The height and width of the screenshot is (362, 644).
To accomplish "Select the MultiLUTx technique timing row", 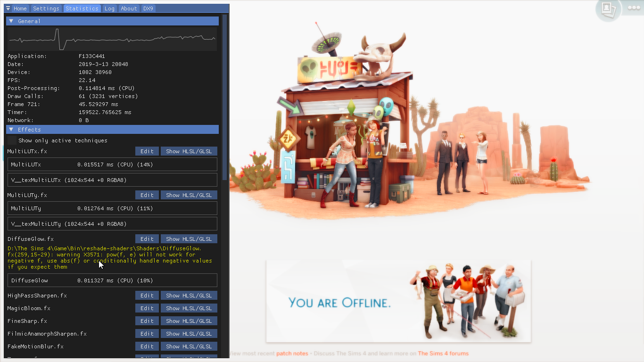I will [112, 165].
